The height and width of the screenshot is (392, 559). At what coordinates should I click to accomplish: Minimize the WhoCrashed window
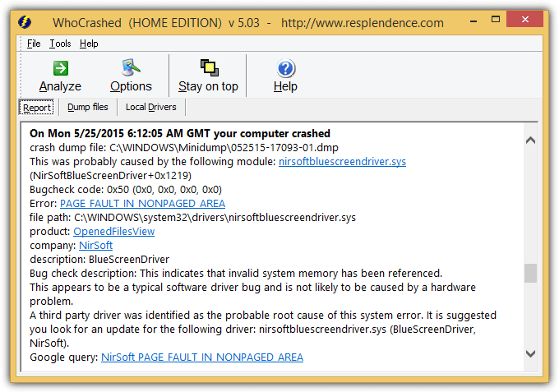point(474,21)
